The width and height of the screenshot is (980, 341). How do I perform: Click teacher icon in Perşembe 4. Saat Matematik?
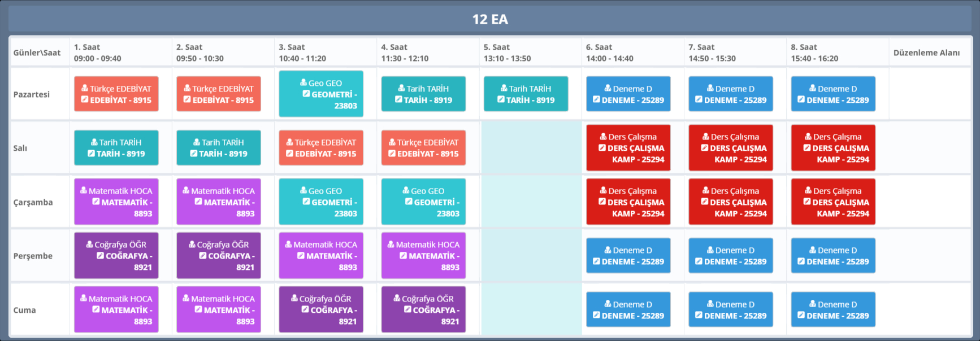pyautogui.click(x=391, y=244)
